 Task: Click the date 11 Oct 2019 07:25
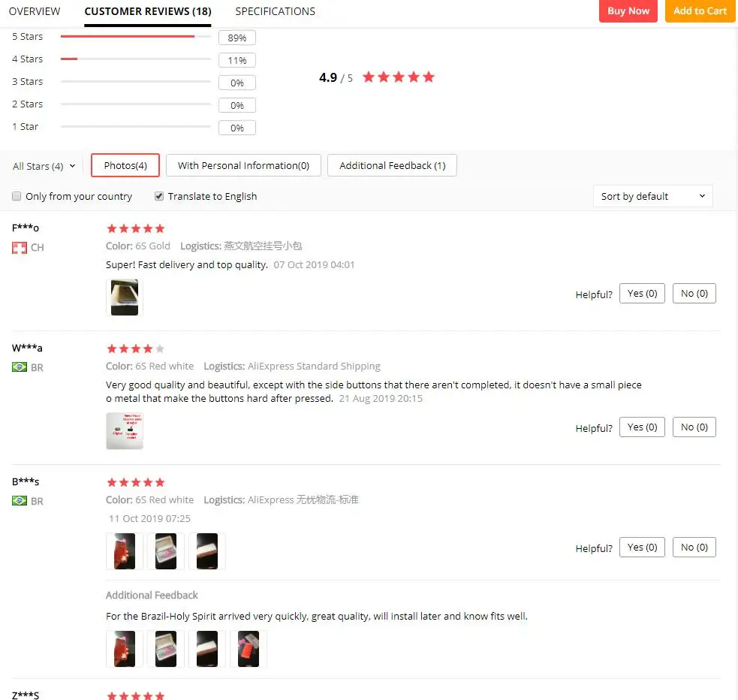click(x=149, y=518)
